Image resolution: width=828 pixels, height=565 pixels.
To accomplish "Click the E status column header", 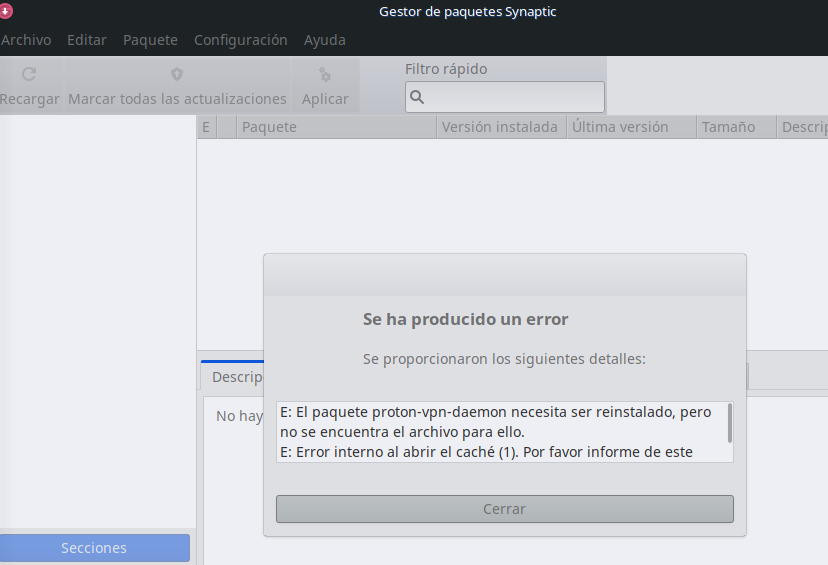I will [207, 127].
